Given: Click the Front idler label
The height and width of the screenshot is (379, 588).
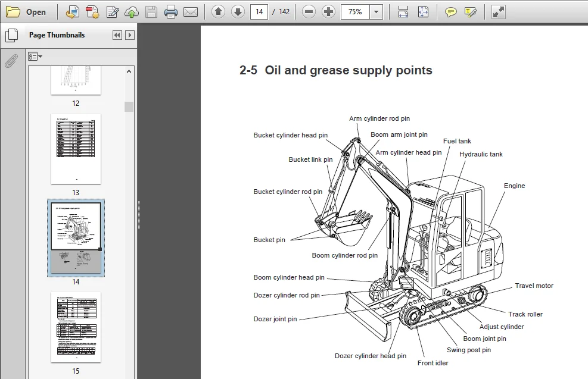Looking at the screenshot, I should pyautogui.click(x=433, y=363).
